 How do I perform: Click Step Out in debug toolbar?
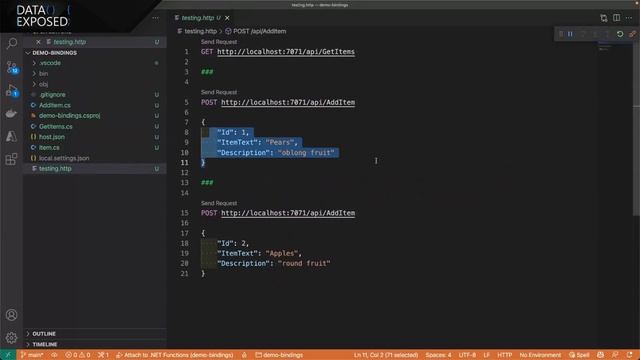607,34
